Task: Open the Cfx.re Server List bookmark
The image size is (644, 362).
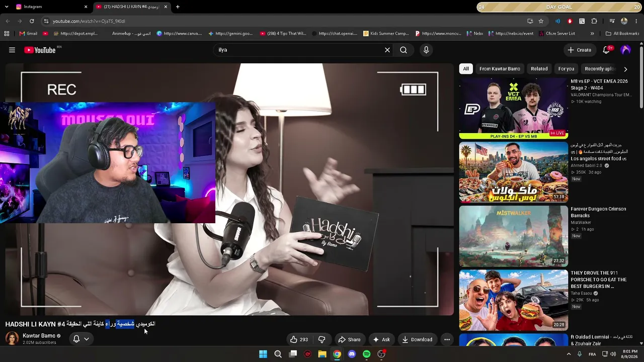Action: click(556, 34)
